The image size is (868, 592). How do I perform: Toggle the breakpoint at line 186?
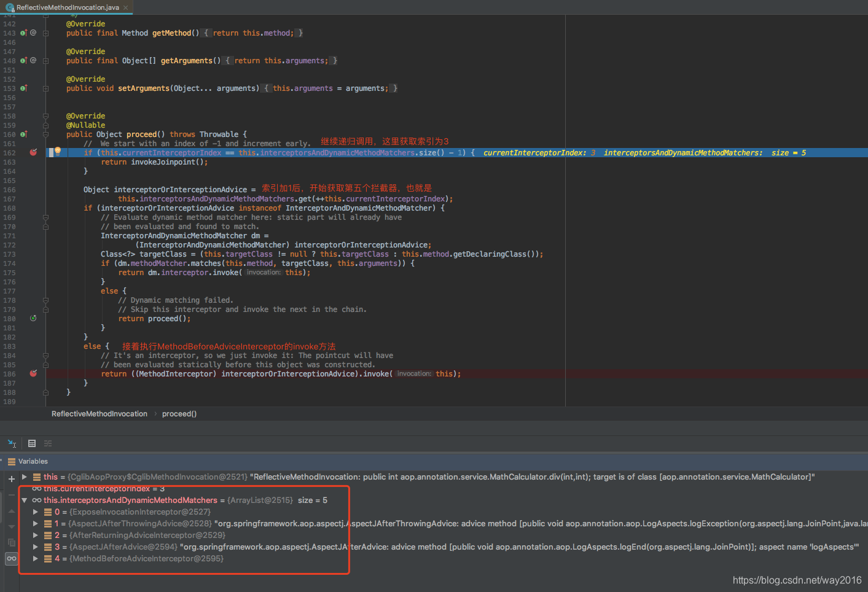[33, 373]
